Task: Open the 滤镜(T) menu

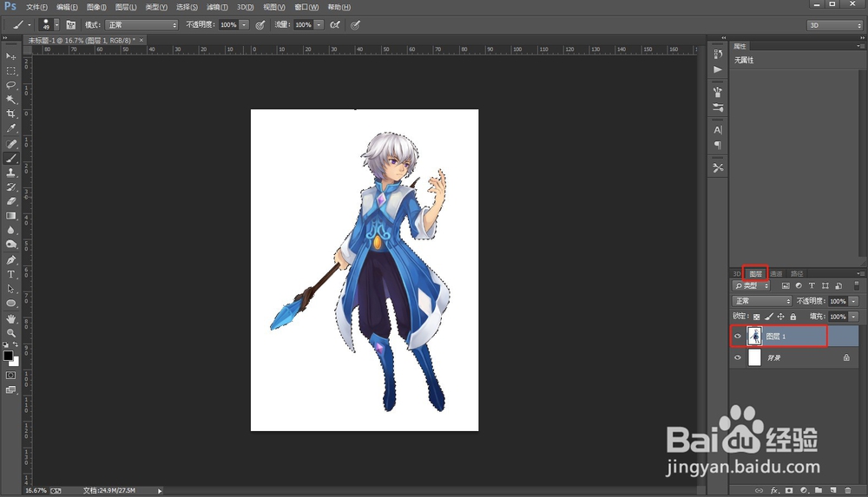Action: [x=217, y=7]
